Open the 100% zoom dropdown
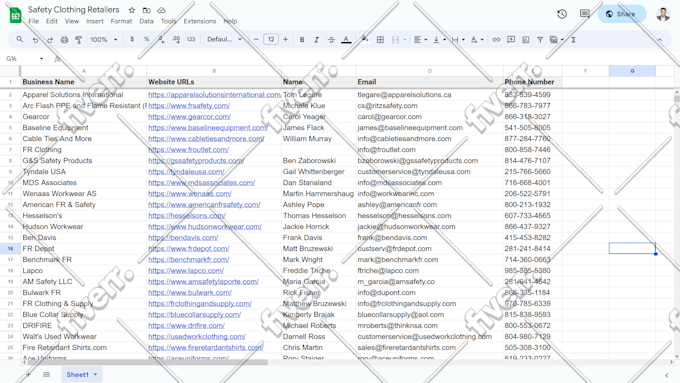This screenshot has height=383, width=680. click(x=103, y=39)
